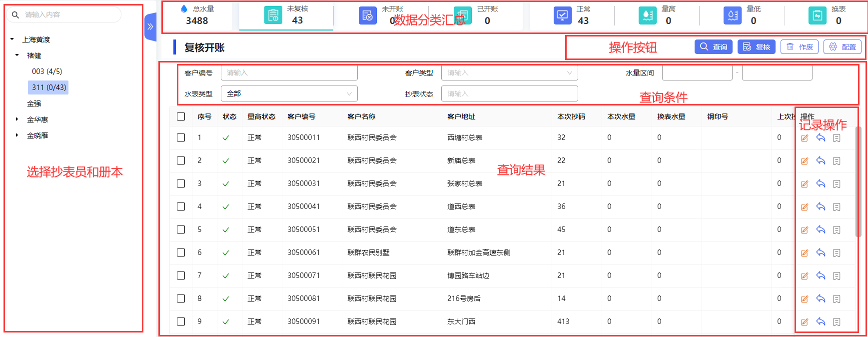Open the note icon for customer 30500091
The width and height of the screenshot is (868, 337).
tap(837, 322)
